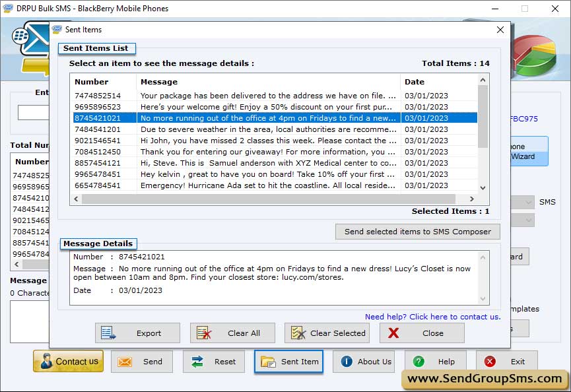Click the Help button in main window
571x392 pixels.
tap(436, 362)
